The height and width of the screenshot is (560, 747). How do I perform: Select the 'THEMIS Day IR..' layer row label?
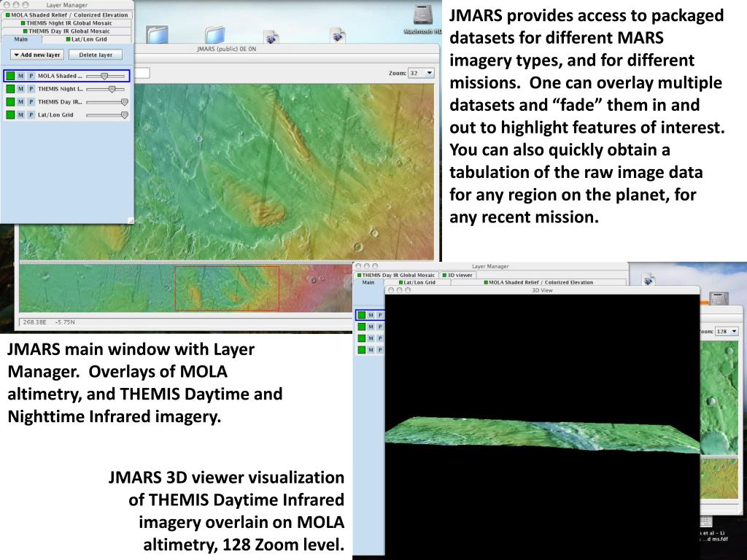[x=60, y=102]
